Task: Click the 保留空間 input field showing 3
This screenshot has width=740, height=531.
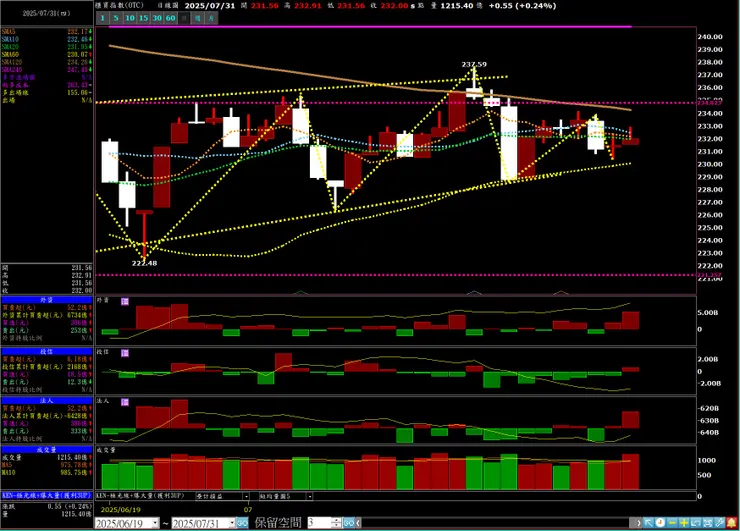Action: (x=320, y=523)
